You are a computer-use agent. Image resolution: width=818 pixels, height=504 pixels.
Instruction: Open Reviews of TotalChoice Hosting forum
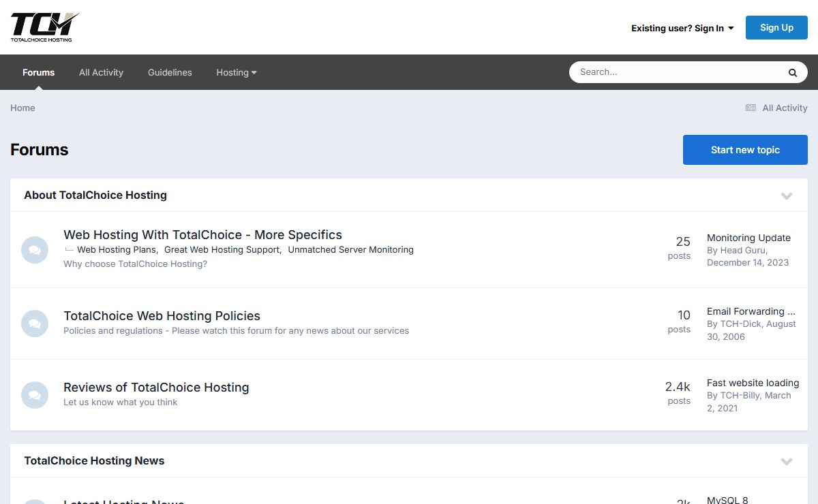156,388
